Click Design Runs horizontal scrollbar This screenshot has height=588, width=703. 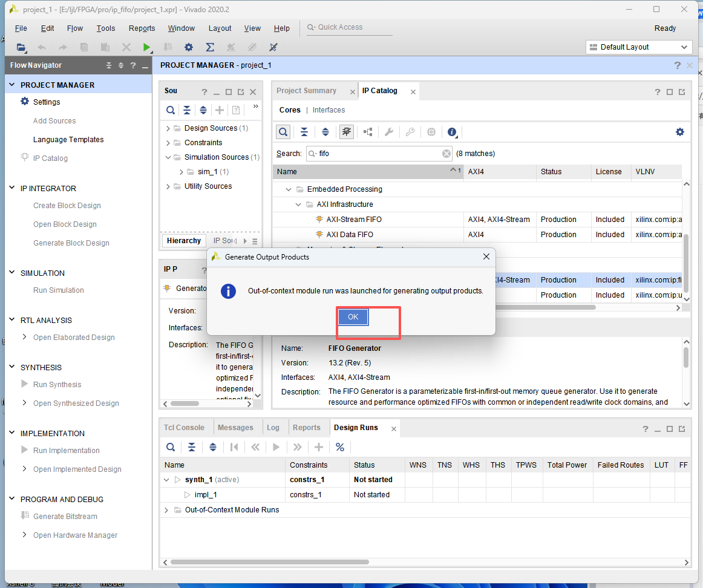(269, 562)
